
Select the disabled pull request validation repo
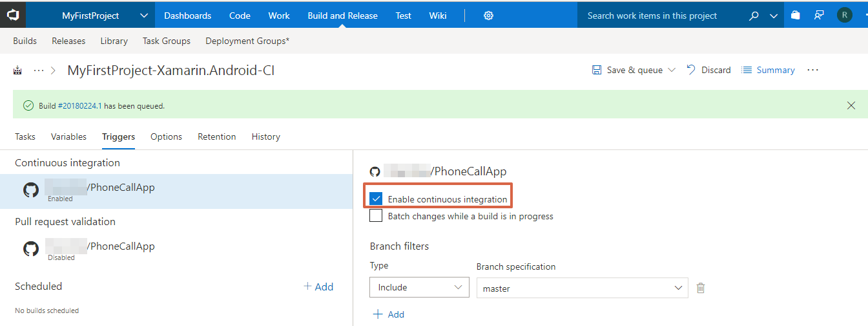176,250
